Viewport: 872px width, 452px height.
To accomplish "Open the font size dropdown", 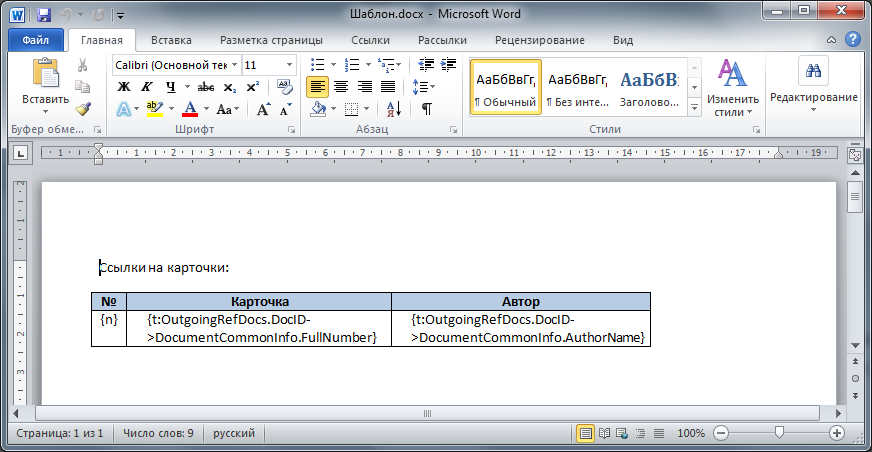I will coord(290,64).
